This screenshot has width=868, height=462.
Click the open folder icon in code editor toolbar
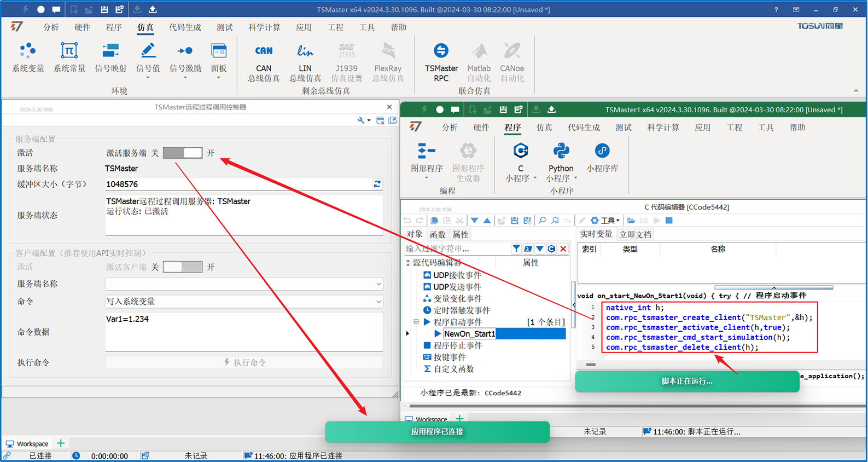(x=631, y=220)
